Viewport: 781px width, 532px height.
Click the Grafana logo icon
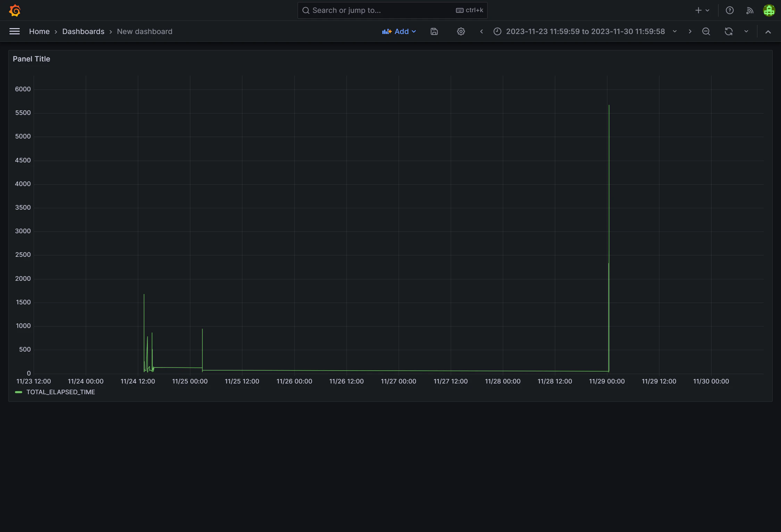tap(15, 10)
